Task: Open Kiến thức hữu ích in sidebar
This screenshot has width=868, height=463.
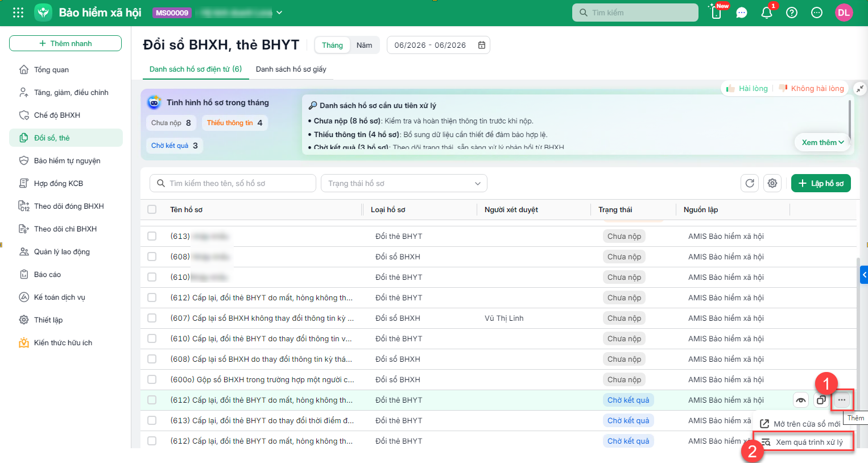Action: [x=66, y=342]
